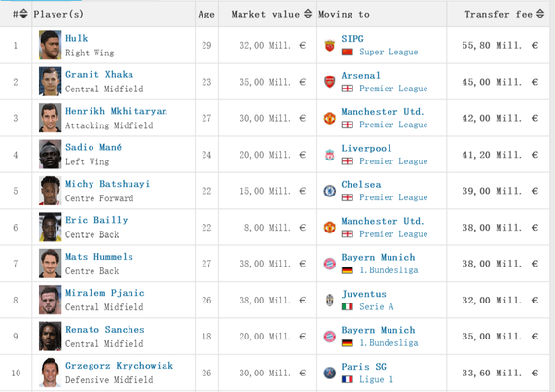Sort table by Market value arrows
The height and width of the screenshot is (392, 555).
point(308,14)
